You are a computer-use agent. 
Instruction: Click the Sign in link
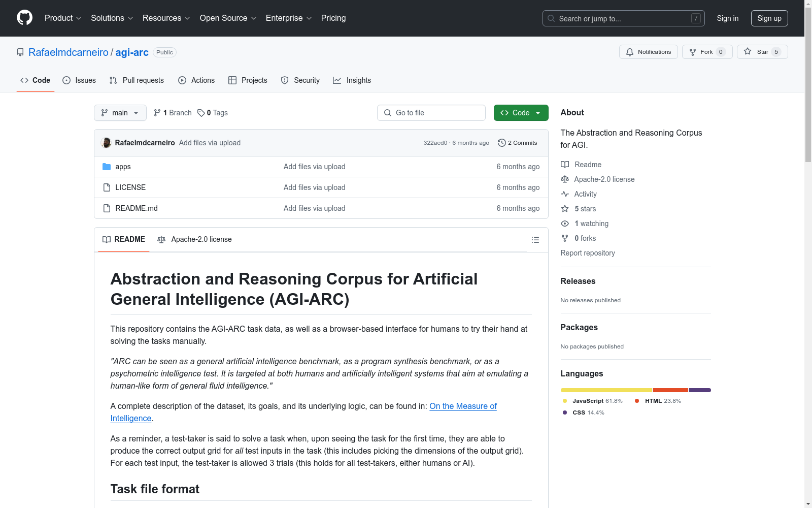click(728, 18)
